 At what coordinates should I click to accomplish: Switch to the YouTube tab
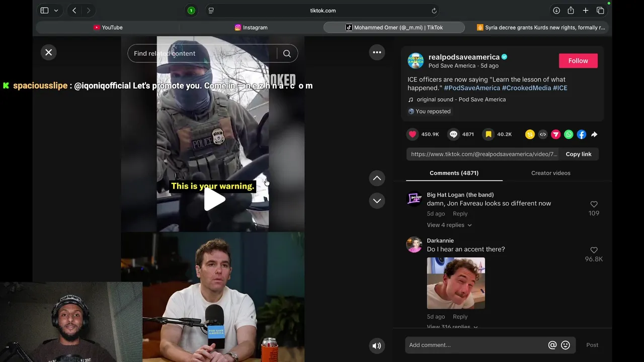click(x=108, y=28)
